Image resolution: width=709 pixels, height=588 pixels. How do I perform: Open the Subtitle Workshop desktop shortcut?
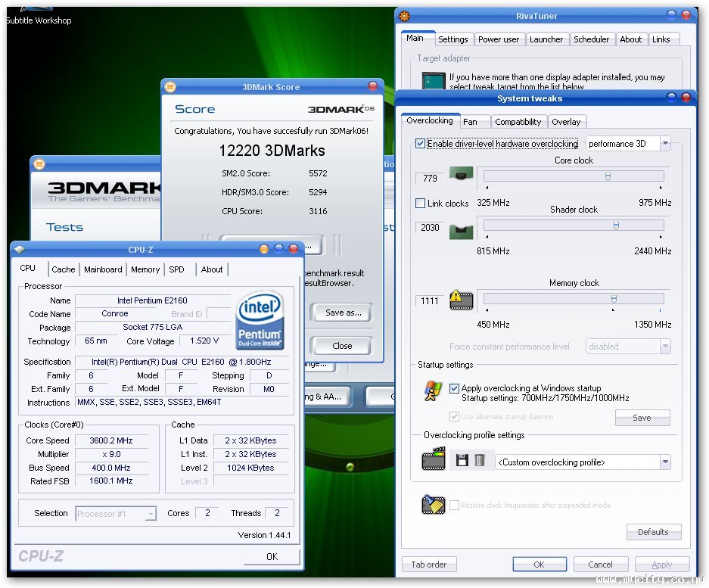39,17
